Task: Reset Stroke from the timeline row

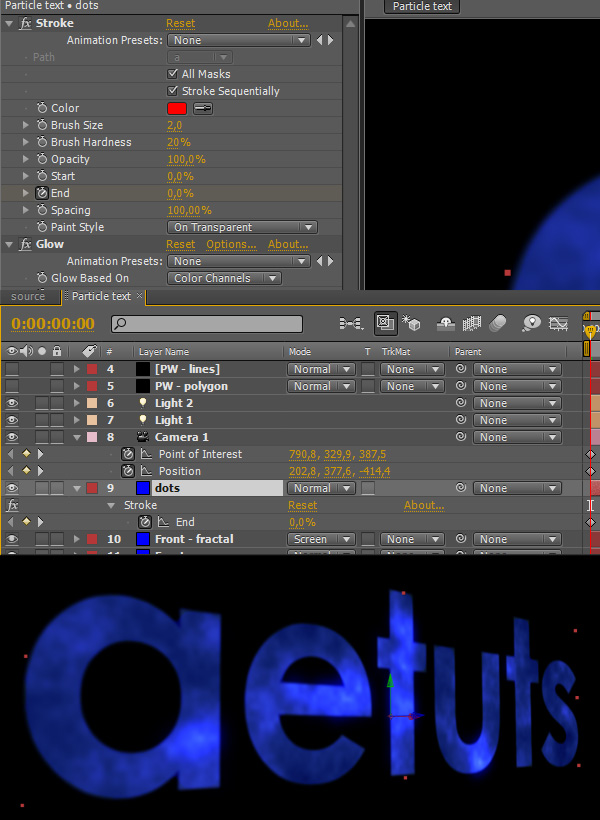Action: point(302,505)
